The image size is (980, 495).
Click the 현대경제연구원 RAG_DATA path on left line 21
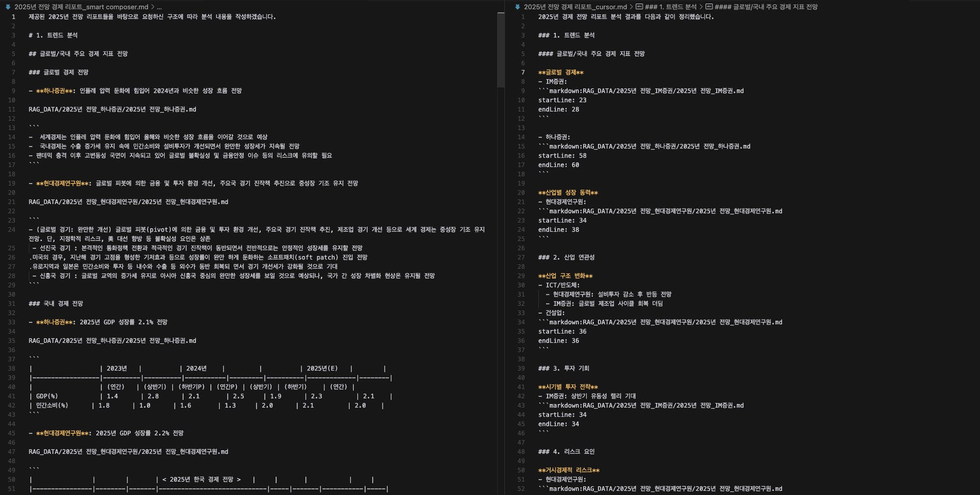(129, 202)
